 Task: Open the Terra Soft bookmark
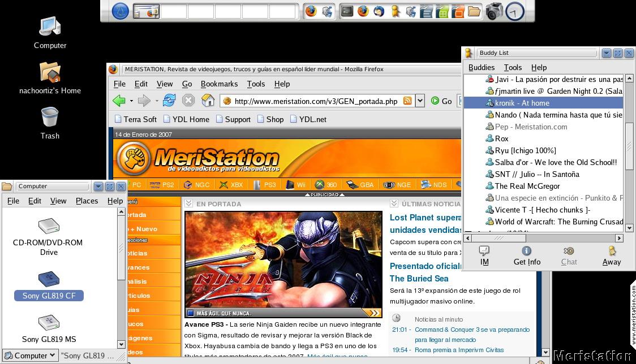point(135,119)
